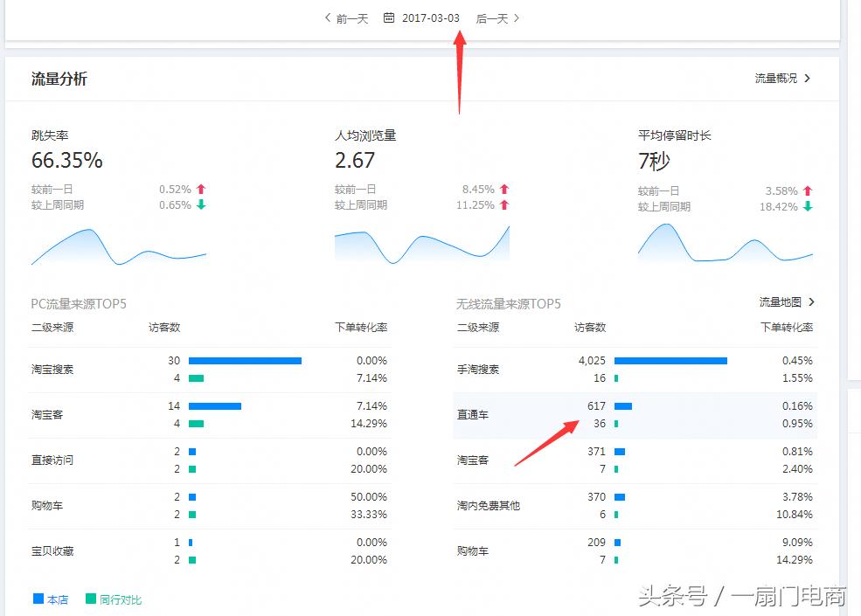Image resolution: width=861 pixels, height=616 pixels.
Task: Click the chevron icon after 流量地图
Action: point(809,301)
